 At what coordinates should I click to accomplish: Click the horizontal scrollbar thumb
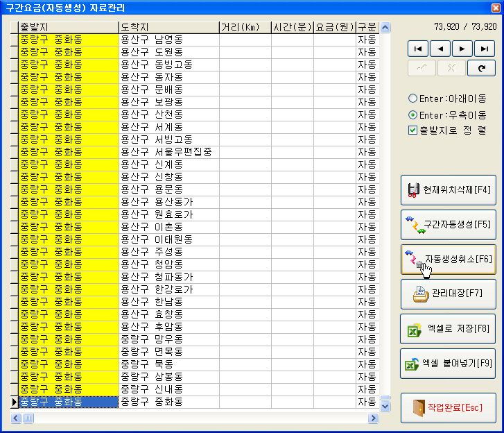[28, 418]
